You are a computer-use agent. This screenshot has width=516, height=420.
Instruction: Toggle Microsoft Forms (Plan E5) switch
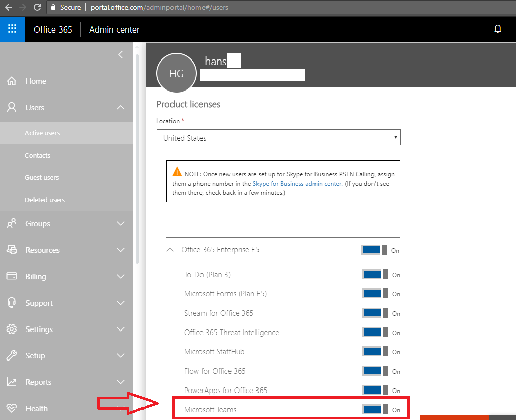pyautogui.click(x=375, y=294)
